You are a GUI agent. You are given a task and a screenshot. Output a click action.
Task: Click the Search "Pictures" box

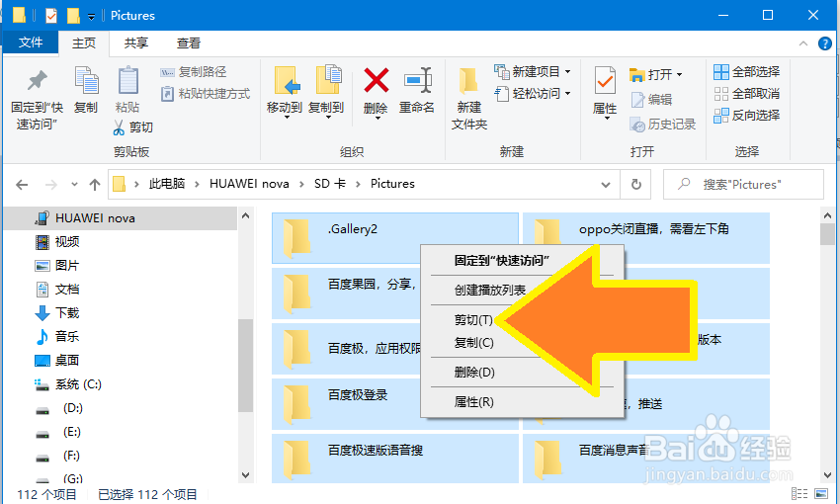click(x=743, y=185)
